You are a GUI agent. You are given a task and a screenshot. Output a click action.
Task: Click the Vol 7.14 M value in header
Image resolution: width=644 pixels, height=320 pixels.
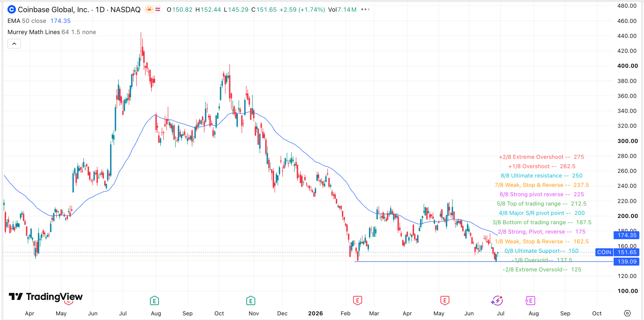coord(342,10)
